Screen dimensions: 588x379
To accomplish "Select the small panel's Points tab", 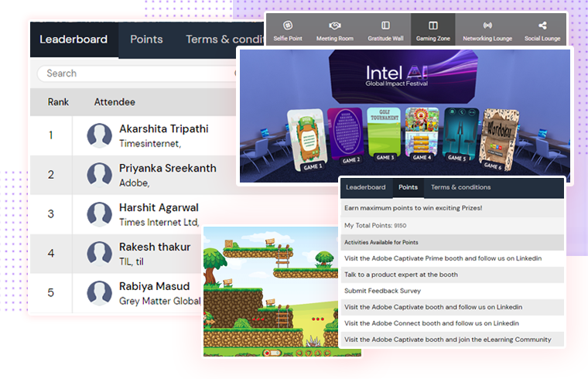I will point(408,187).
